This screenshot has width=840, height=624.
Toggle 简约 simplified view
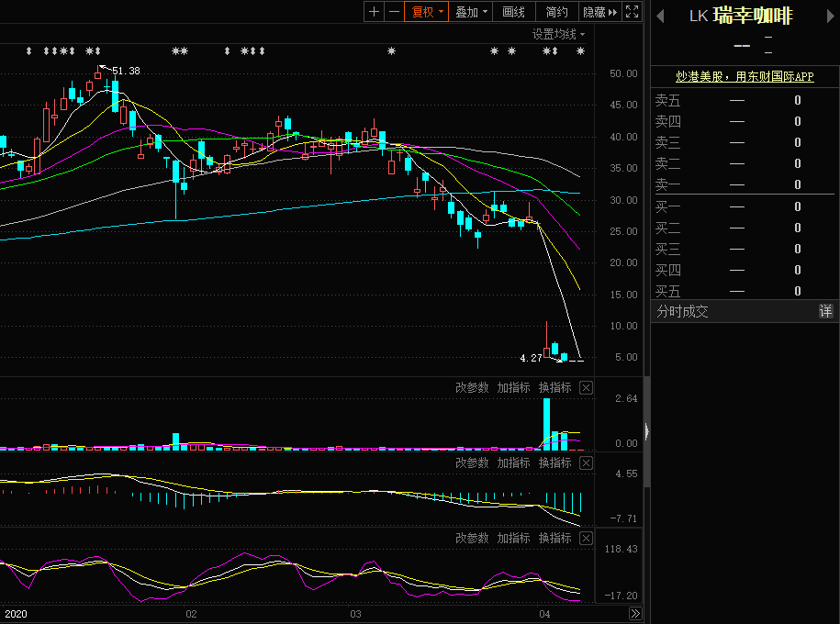(x=556, y=12)
